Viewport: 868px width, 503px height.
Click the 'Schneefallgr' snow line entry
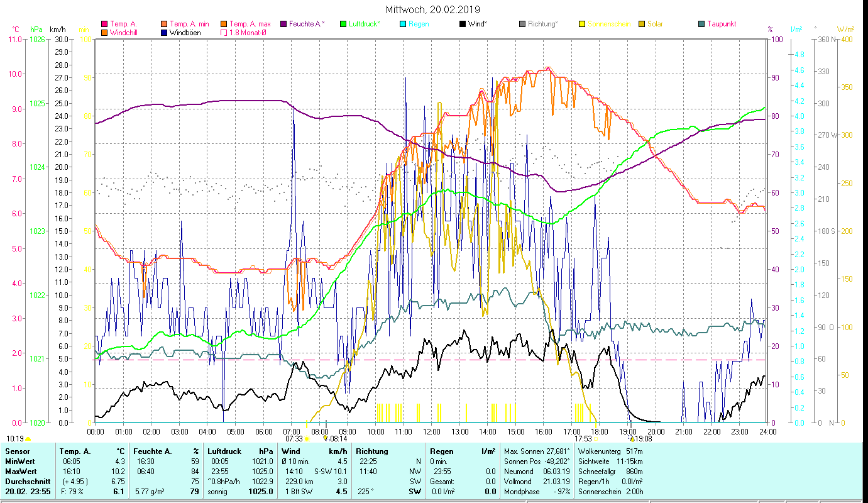(x=610, y=472)
